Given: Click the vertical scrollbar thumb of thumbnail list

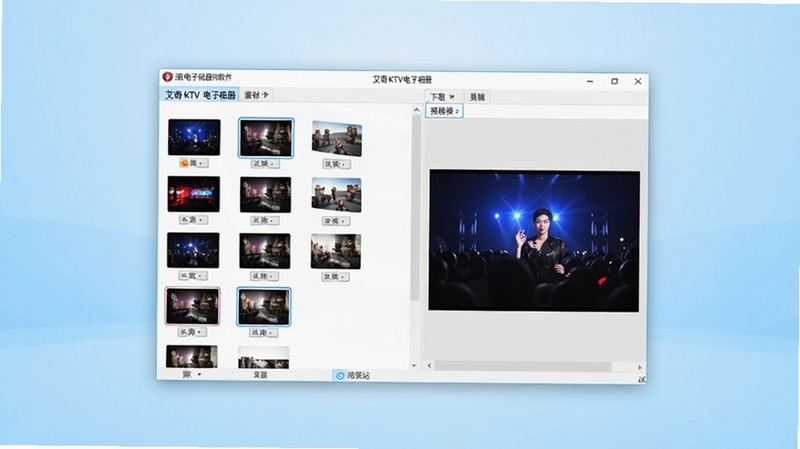Looking at the screenshot, I should (x=415, y=208).
